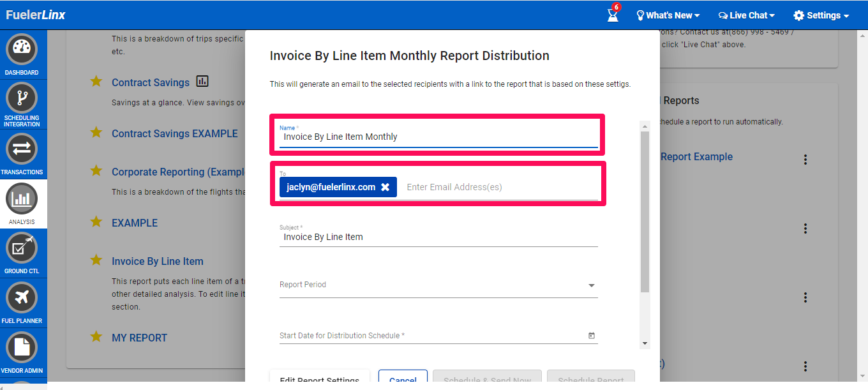This screenshot has height=390, width=868.
Task: Open the EXAMPLE report link
Action: [x=135, y=223]
